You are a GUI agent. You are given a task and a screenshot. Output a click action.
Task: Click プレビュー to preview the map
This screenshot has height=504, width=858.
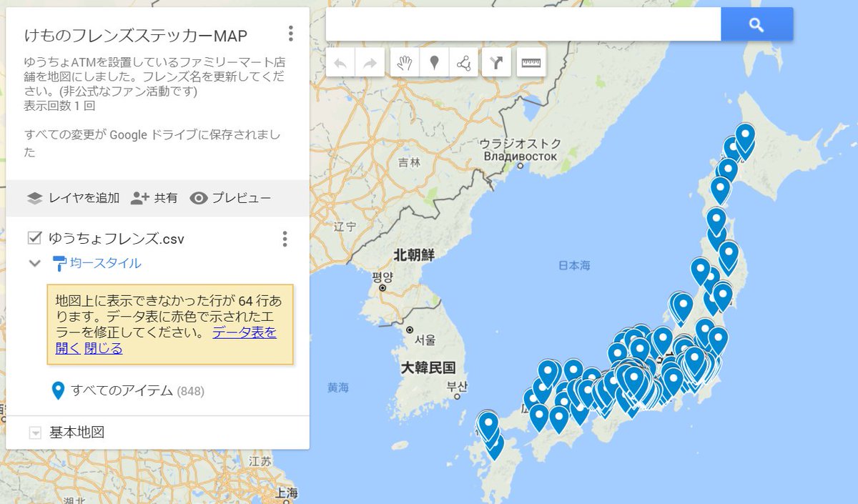point(230,198)
